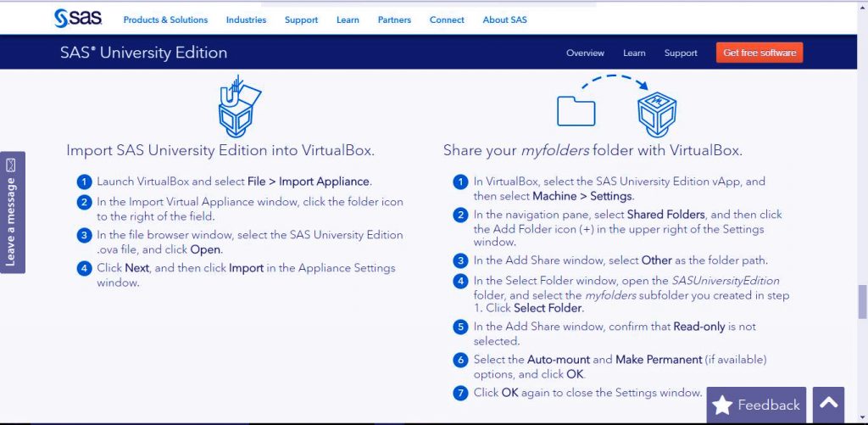This screenshot has width=868, height=425.
Task: Go to Support in University Edition bar
Action: (x=681, y=53)
